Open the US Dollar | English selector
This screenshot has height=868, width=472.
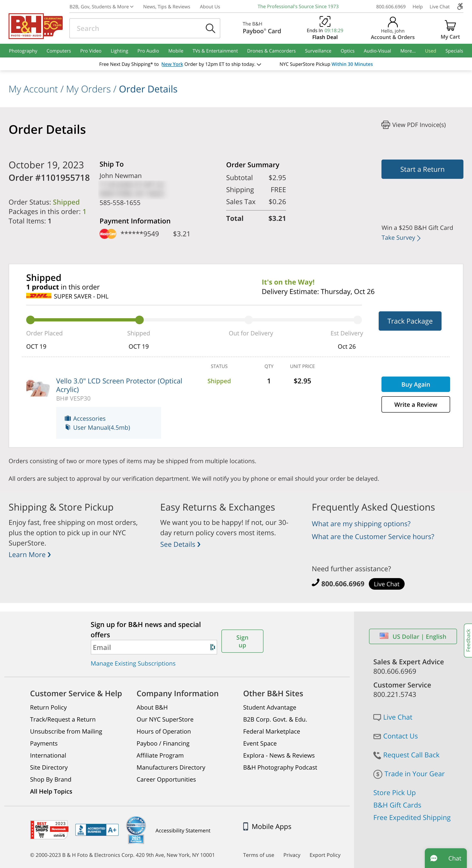coord(413,636)
